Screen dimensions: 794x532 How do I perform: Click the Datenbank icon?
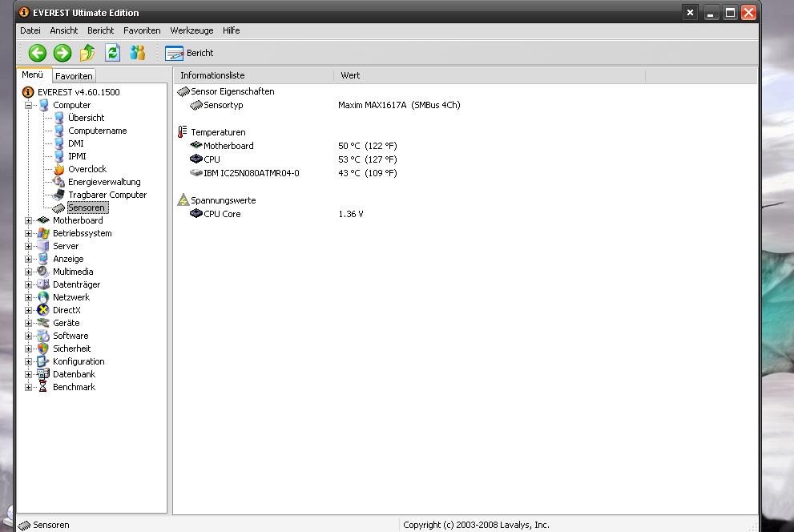tap(43, 374)
